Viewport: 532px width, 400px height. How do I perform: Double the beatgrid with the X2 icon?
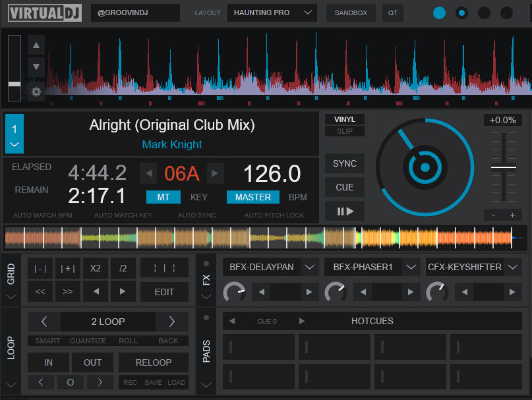coord(94,268)
